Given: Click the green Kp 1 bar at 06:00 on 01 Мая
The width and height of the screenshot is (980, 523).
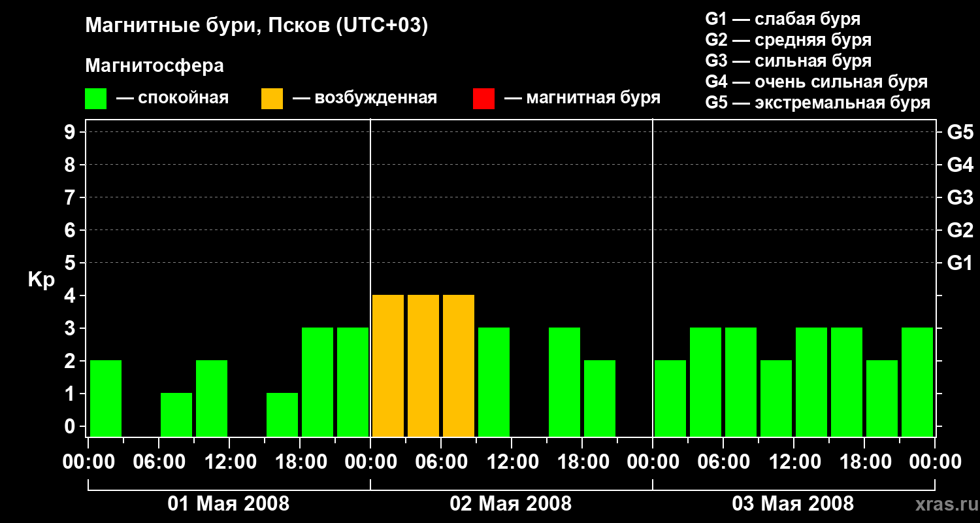Looking at the screenshot, I should 176,414.
